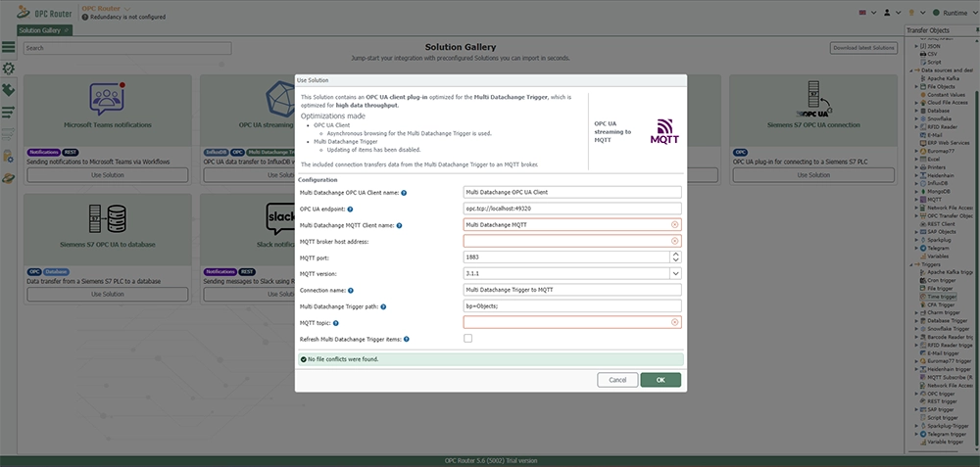
Task: Select the CSV tree item
Action: [x=928, y=54]
